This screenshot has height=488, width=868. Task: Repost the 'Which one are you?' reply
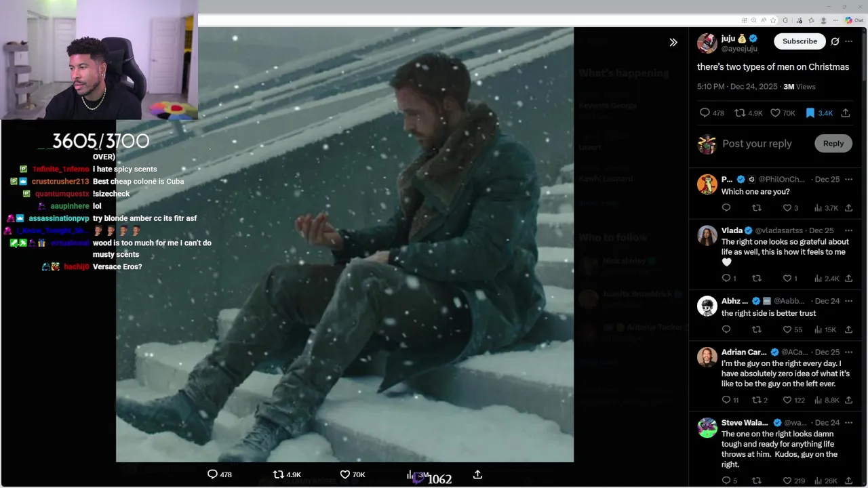tap(757, 208)
